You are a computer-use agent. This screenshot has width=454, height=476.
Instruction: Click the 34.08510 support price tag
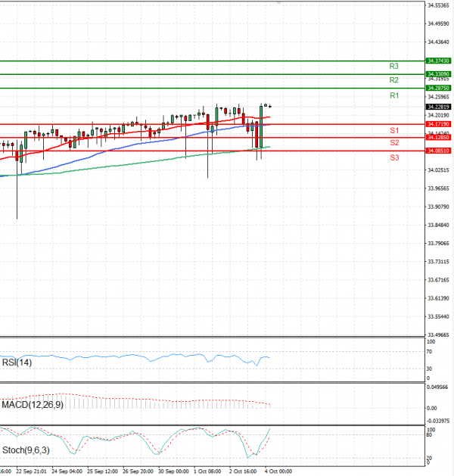tap(438, 151)
